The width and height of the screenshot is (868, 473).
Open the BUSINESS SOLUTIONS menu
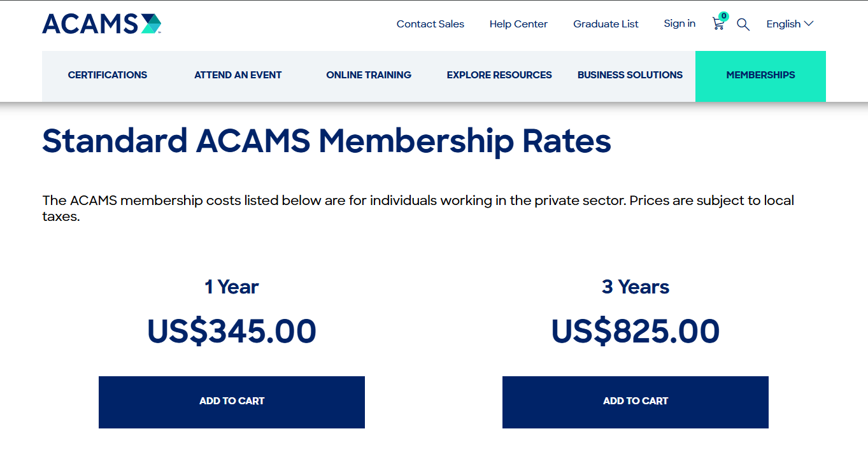630,74
